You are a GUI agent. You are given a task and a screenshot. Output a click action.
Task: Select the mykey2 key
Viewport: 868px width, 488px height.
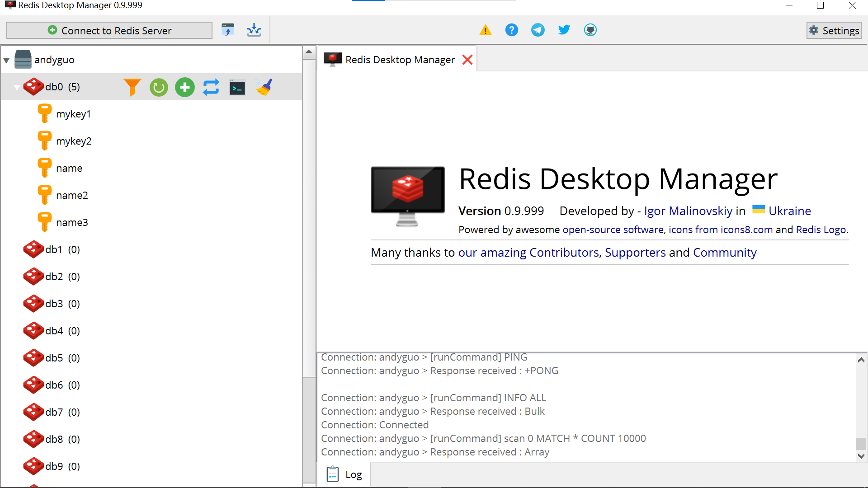[x=74, y=141]
